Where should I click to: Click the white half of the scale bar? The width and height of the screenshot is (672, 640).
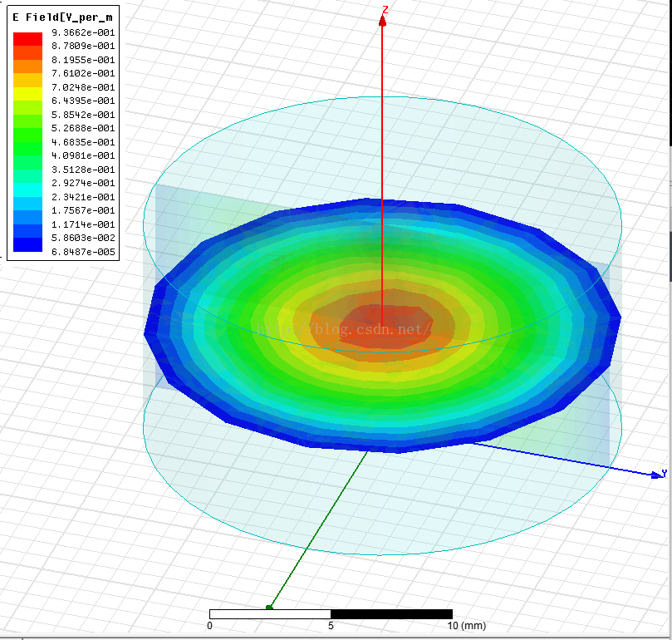(x=270, y=614)
